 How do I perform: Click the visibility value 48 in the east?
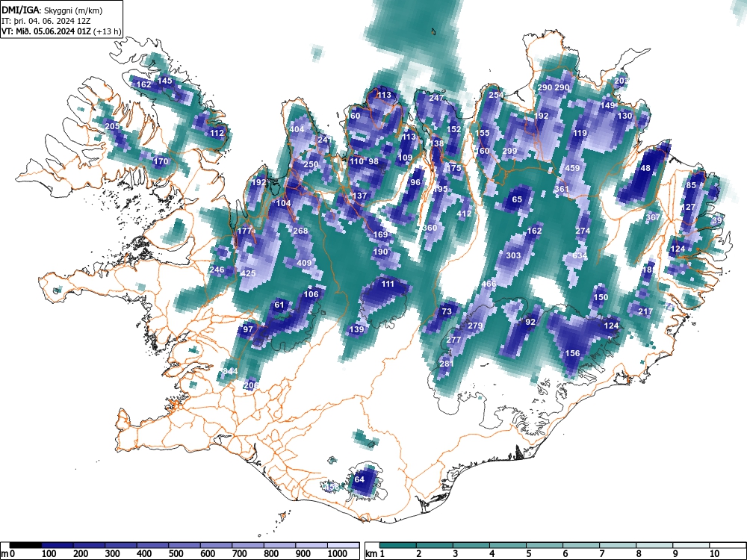click(x=645, y=168)
